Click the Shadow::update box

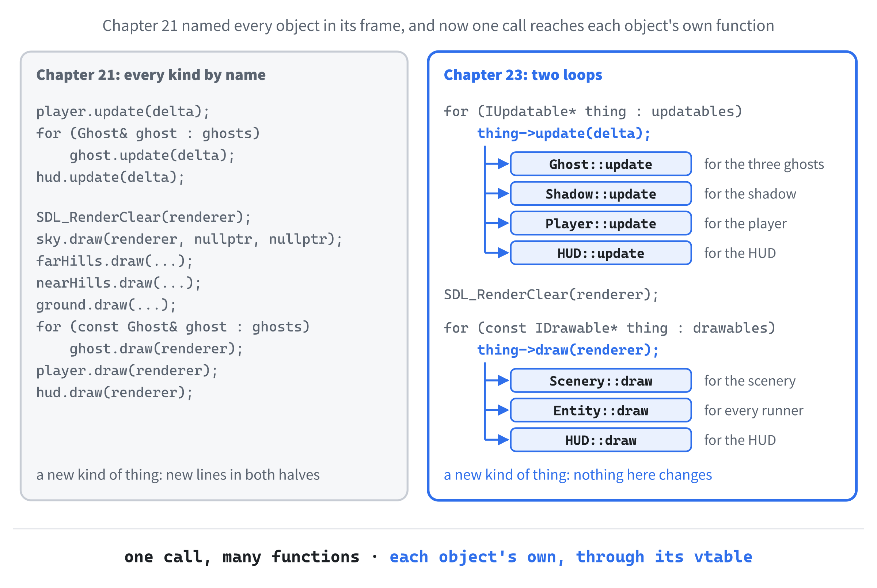601,193
